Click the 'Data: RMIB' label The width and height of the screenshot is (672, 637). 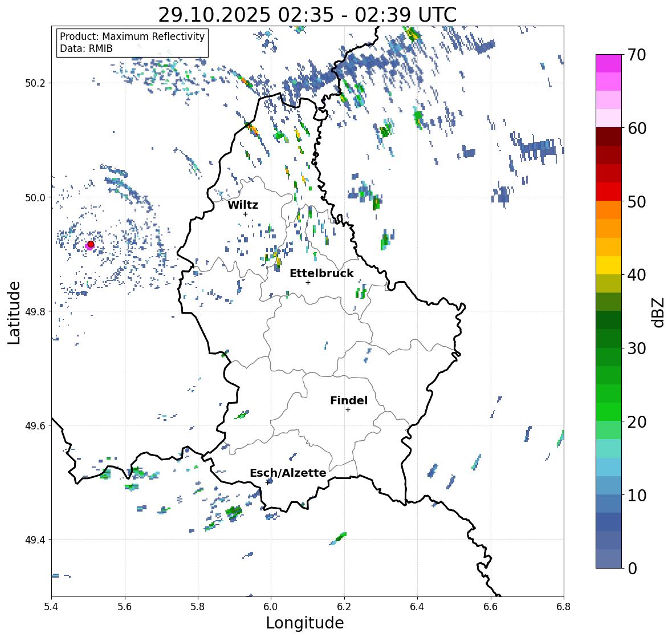click(x=86, y=48)
